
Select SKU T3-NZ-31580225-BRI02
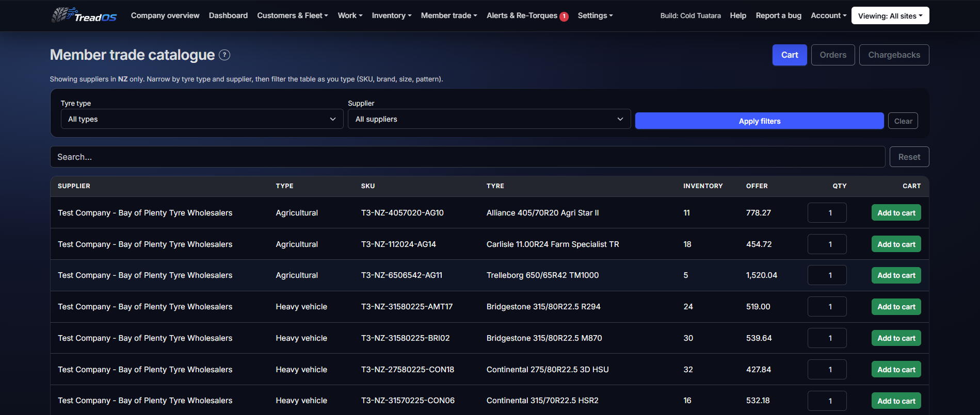point(405,338)
